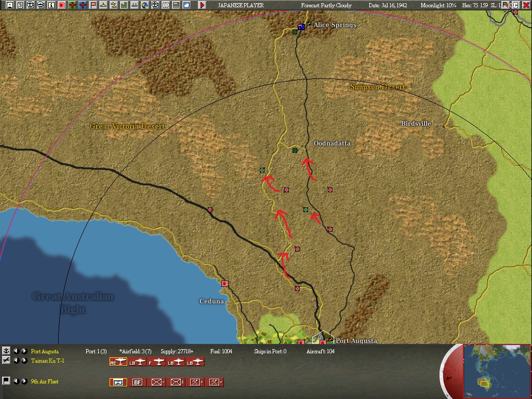The height and width of the screenshot is (399, 532).
Task: Select the second LB bomber air group
Action: coord(176,362)
